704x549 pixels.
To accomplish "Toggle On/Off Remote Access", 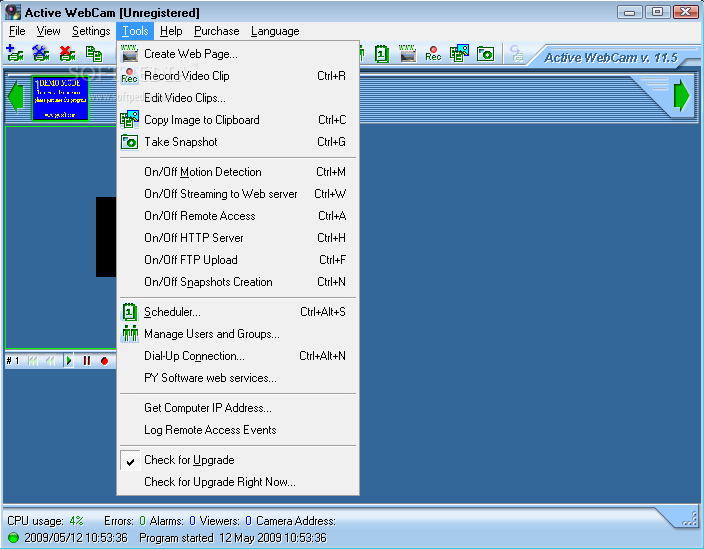I will click(238, 216).
